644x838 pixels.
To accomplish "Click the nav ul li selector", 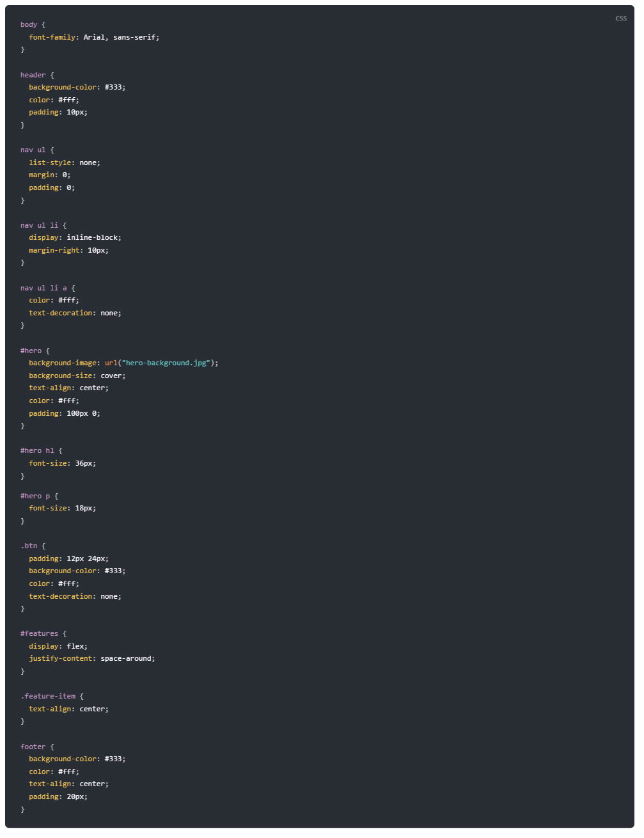I will click(39, 225).
